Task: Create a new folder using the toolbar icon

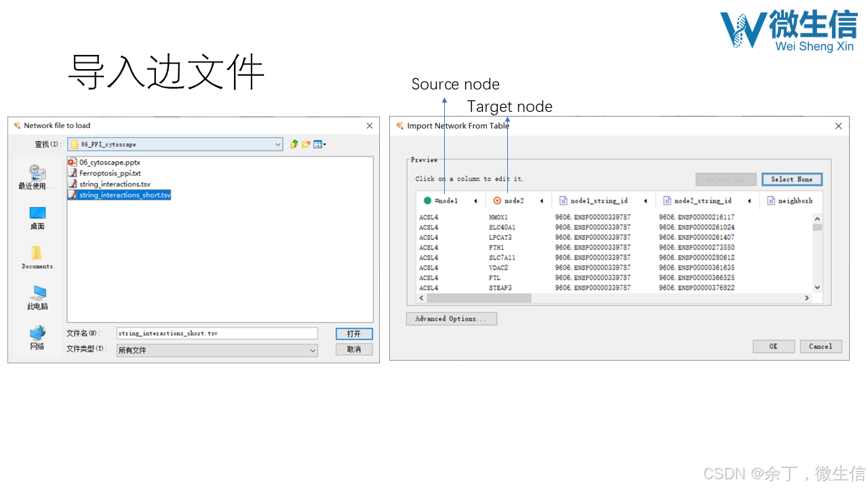Action: point(305,144)
